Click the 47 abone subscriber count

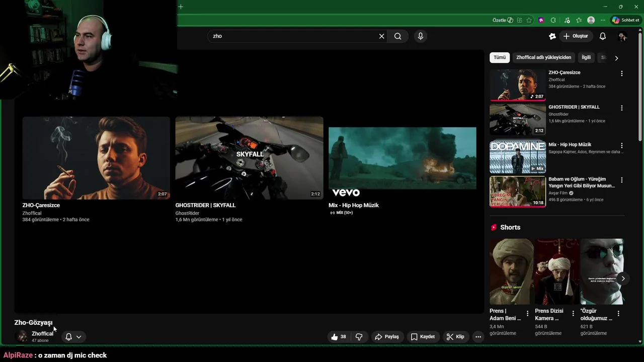pyautogui.click(x=40, y=341)
